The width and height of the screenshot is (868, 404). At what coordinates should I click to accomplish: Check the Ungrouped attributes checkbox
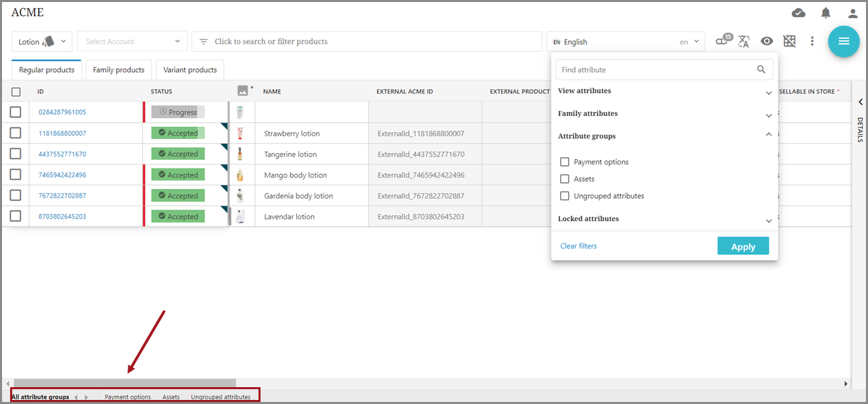565,196
